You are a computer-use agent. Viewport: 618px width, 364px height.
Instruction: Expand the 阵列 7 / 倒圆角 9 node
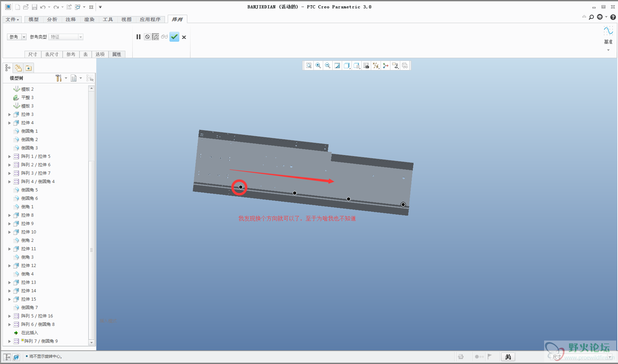9,341
